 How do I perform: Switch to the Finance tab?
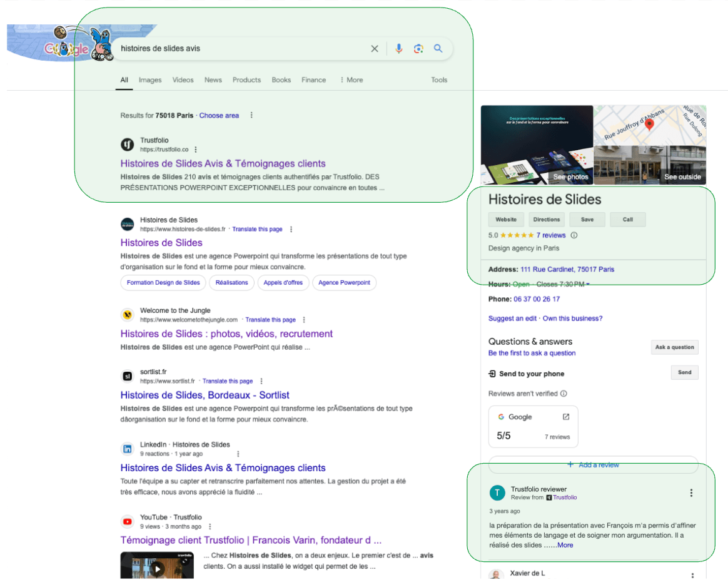click(x=313, y=80)
